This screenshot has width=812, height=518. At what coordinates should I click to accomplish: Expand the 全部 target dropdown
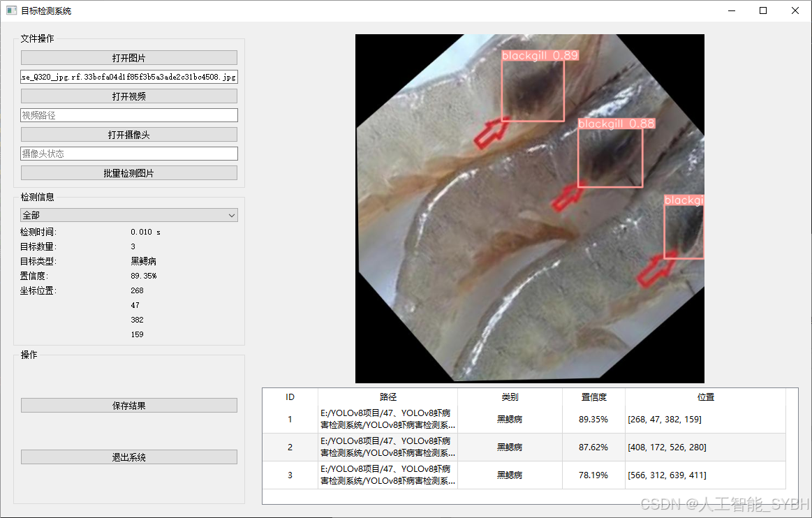click(x=129, y=215)
